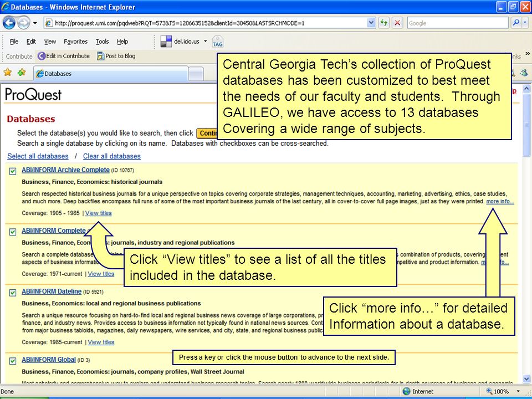Click the browser Forward arrow button
The width and height of the screenshot is (532, 399).
click(x=23, y=23)
